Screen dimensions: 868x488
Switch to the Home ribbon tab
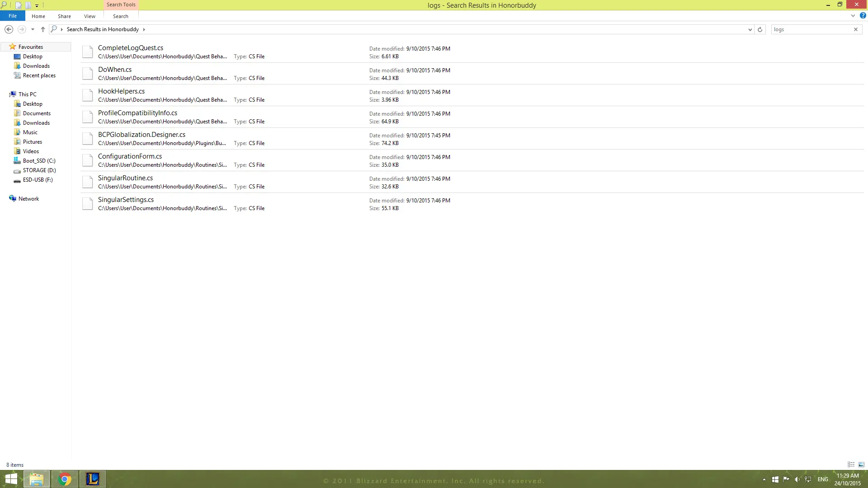[x=38, y=16]
